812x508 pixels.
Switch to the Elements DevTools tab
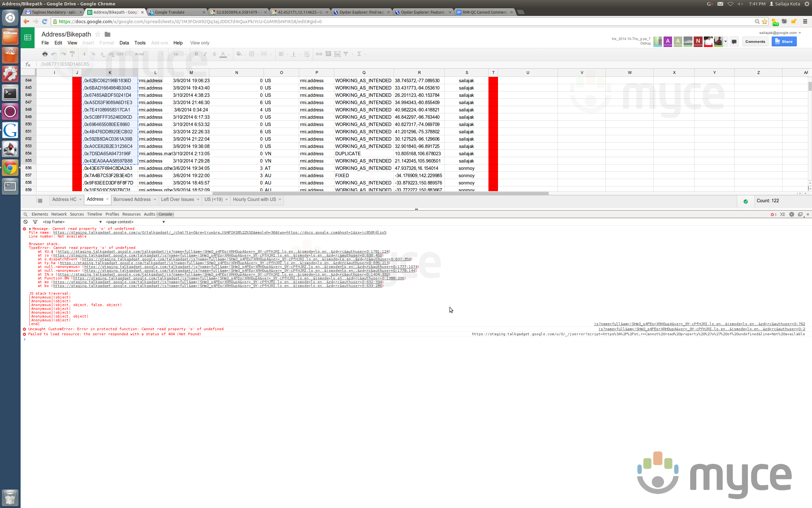[x=40, y=214]
